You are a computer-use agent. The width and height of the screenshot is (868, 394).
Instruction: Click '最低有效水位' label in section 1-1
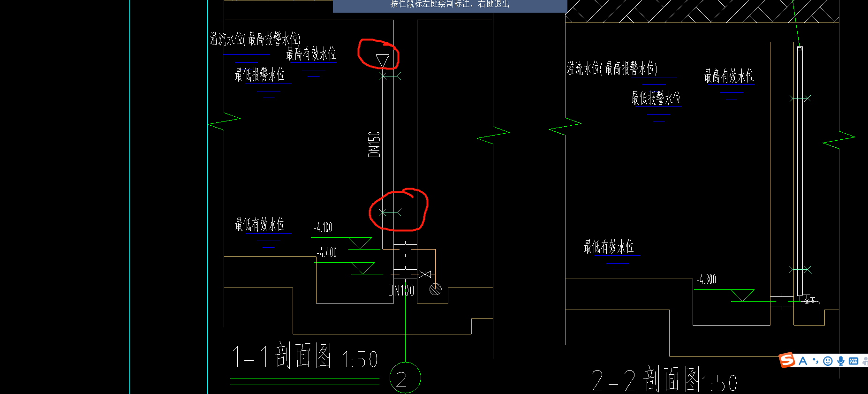[x=260, y=224]
